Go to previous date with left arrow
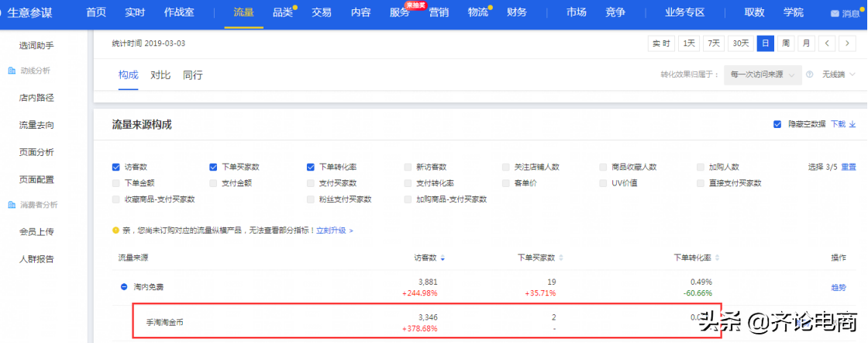Screen dimensions: 868x343 pos(827,43)
